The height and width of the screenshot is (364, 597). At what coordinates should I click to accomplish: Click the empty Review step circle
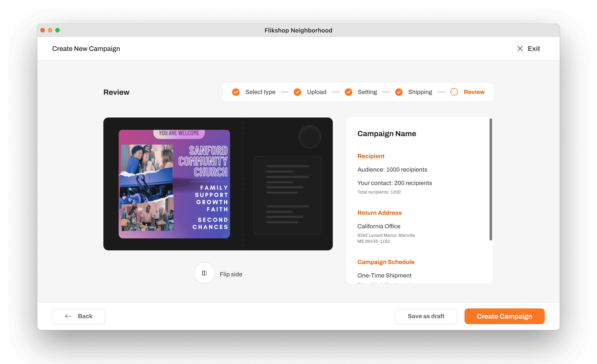point(454,92)
